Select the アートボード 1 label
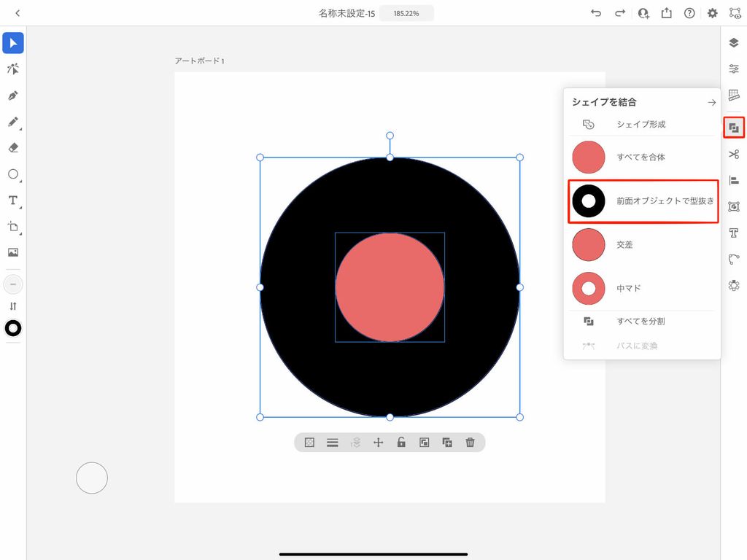 pos(199,61)
